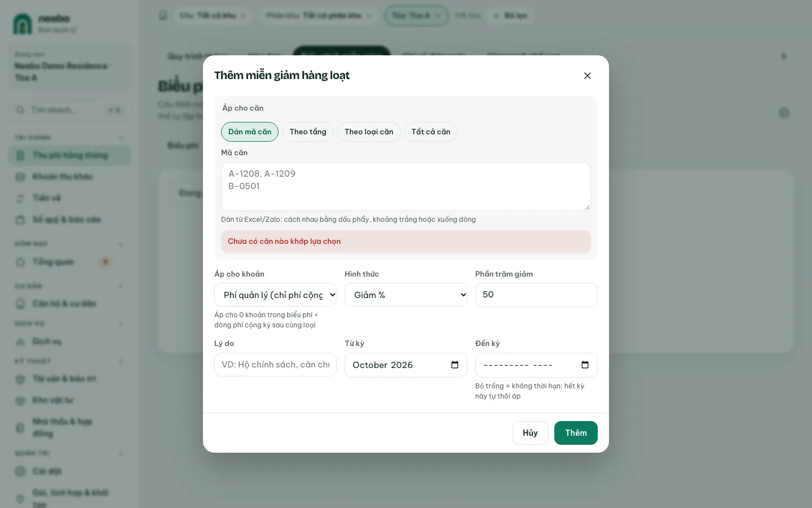Click the Cài đặt sidebar icon
Viewport: 812px width, 508px height.
tap(21, 471)
